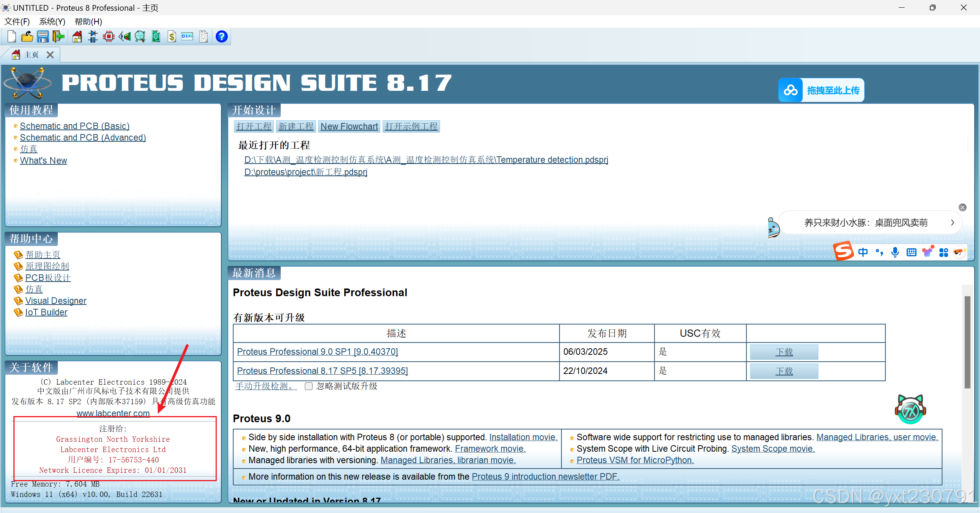This screenshot has height=513, width=980.
Task: Open the 系统(Y) menu
Action: [52, 21]
